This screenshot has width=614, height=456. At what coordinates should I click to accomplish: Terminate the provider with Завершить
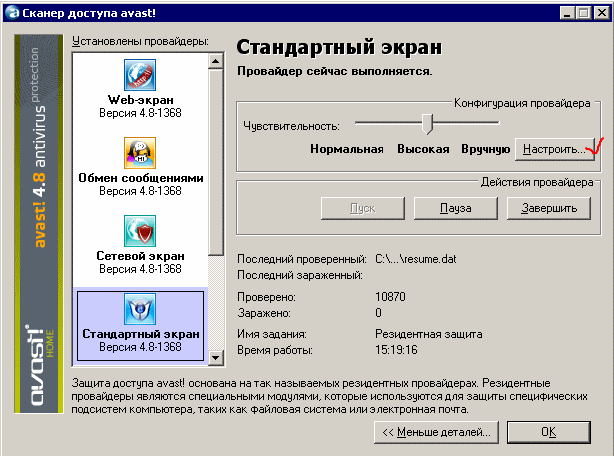pyautogui.click(x=549, y=208)
